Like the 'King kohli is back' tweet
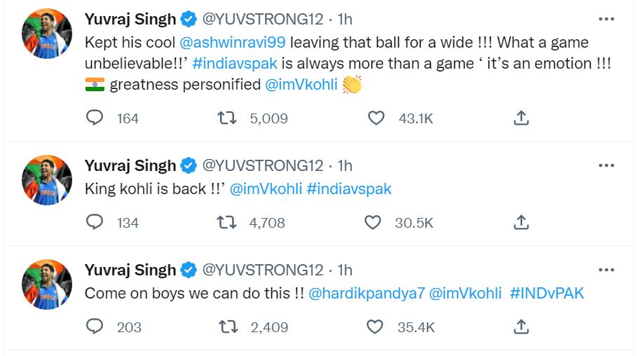 [374, 222]
